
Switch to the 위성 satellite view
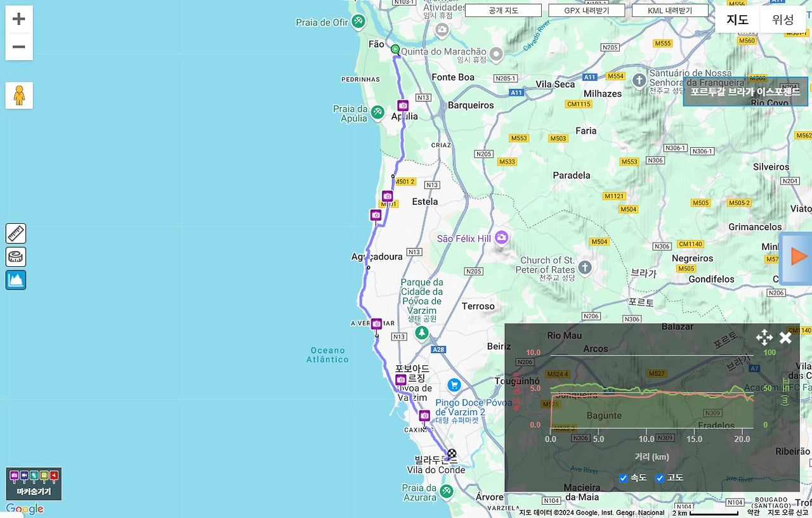[783, 20]
